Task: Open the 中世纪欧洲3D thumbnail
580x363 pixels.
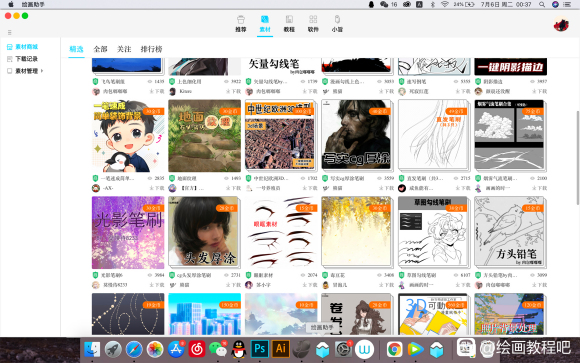Action: coord(281,135)
